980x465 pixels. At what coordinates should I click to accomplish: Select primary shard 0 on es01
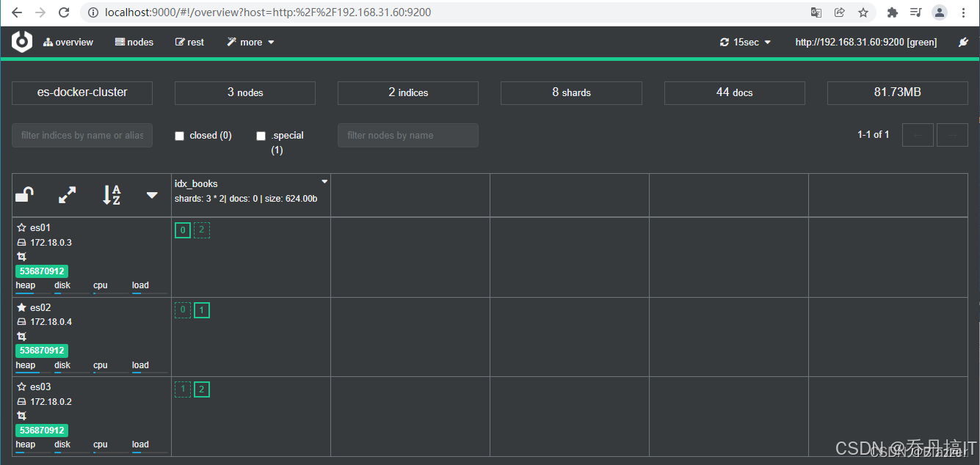click(183, 230)
